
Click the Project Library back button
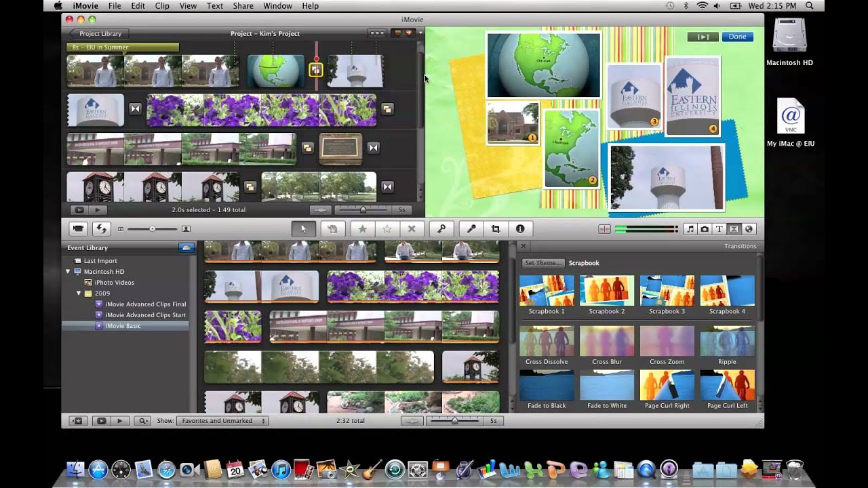tap(100, 33)
